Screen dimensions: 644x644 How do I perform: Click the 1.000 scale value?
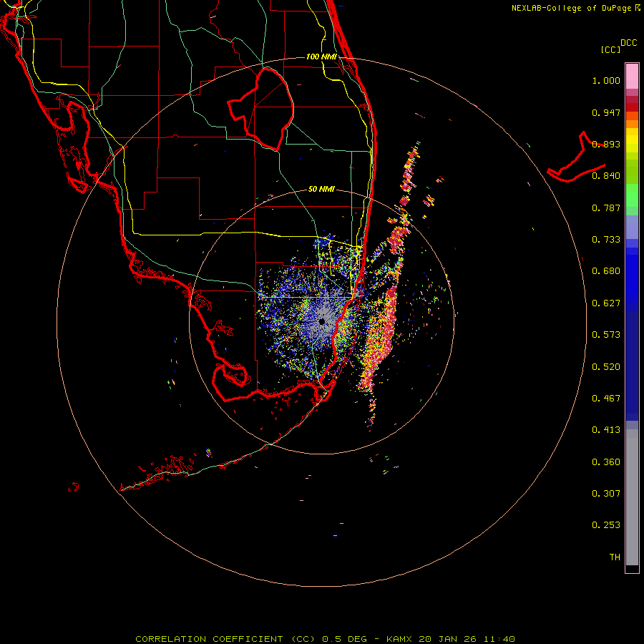pos(606,80)
